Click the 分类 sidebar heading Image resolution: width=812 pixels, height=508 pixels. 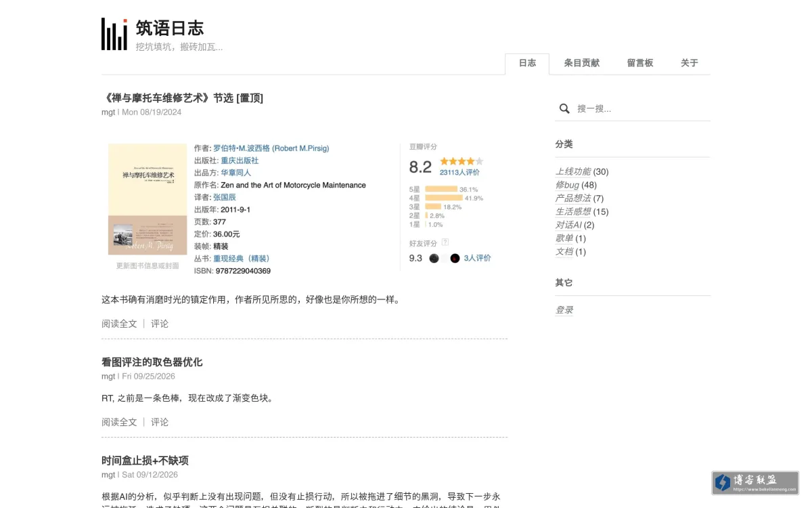pos(564,144)
